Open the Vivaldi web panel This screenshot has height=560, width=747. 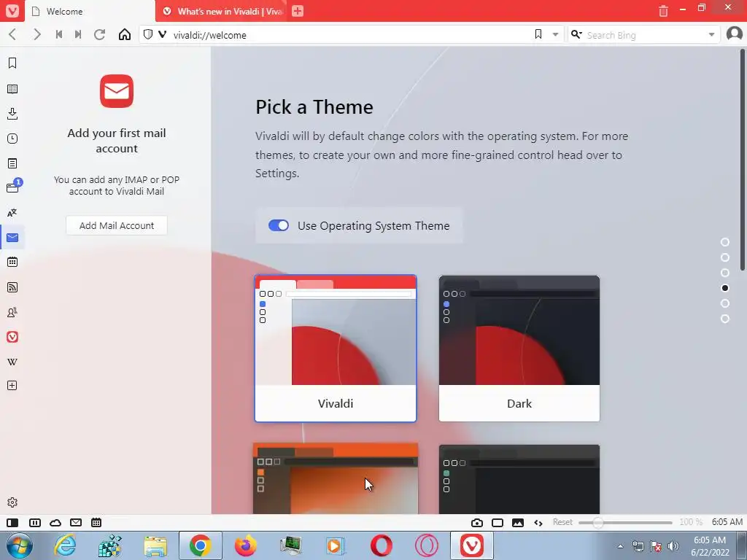point(12,337)
